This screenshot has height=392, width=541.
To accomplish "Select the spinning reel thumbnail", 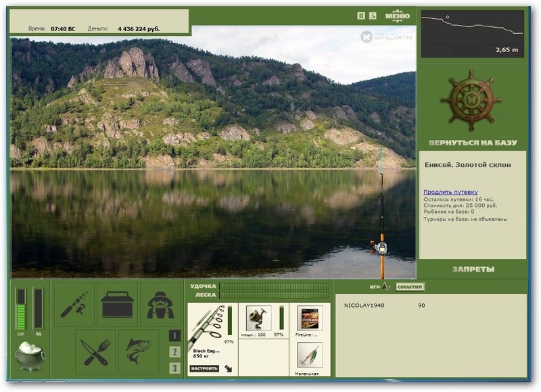I will [x=258, y=318].
